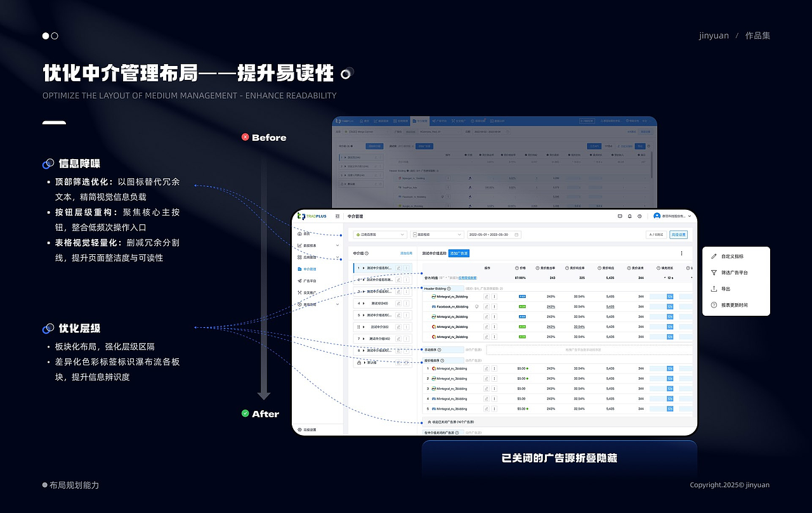
Task: Edit price-sorted row 1 Mintegral_rv_3bidding
Action: (x=487, y=368)
